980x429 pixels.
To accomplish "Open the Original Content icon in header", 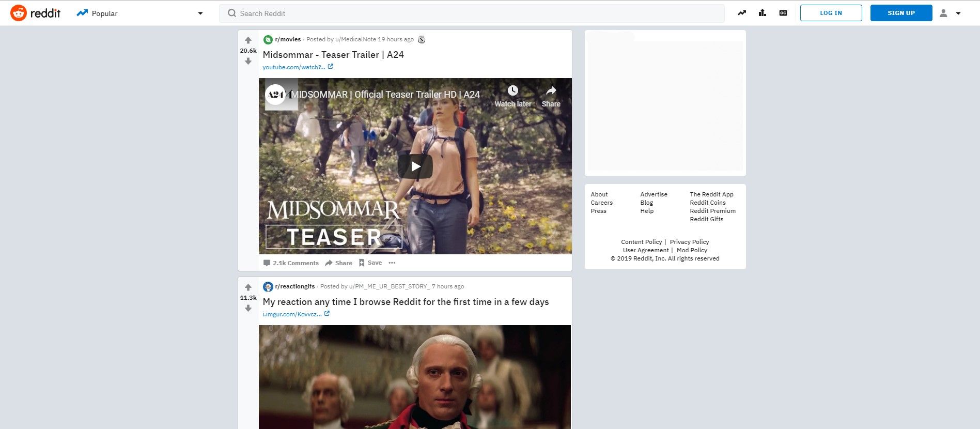I will tap(783, 13).
